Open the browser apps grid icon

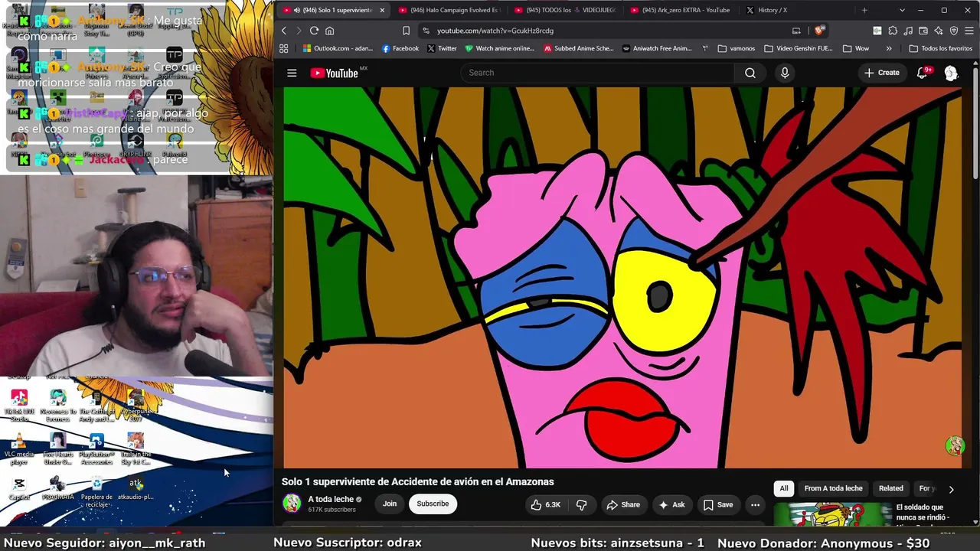[284, 48]
